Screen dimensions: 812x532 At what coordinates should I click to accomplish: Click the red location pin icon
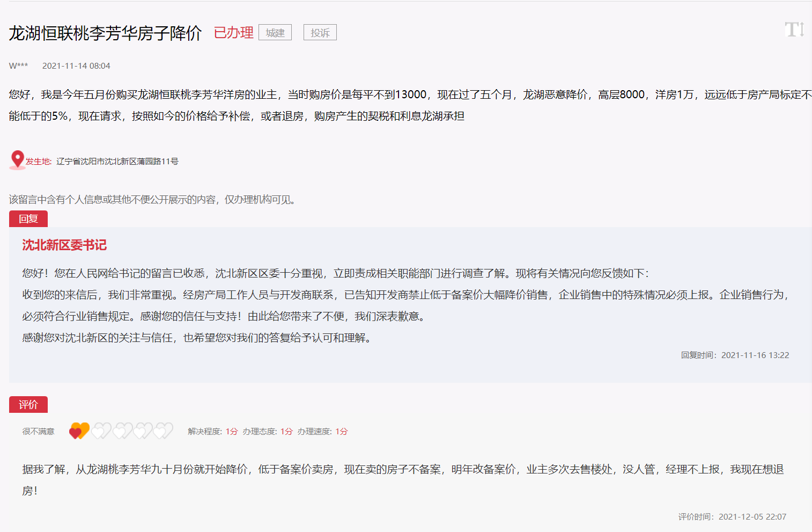tap(18, 159)
